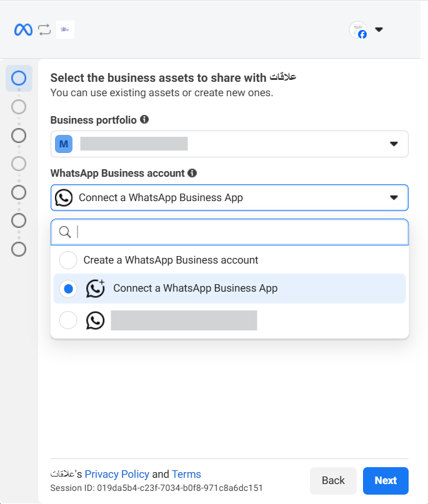The width and height of the screenshot is (428, 504).
Task: Select Create a WhatsApp Business account radio
Action: click(68, 260)
